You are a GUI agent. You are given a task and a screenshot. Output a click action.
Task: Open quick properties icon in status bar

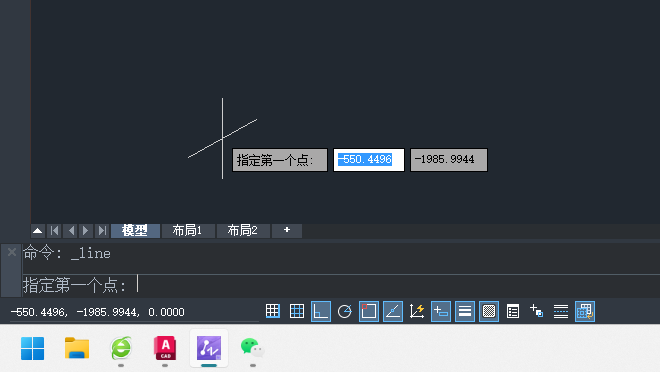pyautogui.click(x=513, y=311)
